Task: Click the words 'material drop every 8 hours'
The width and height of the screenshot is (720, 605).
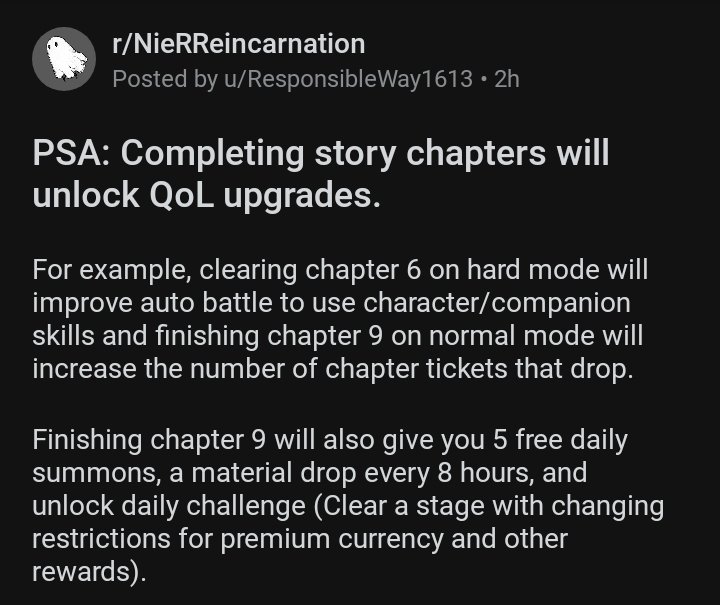Action: (363, 473)
